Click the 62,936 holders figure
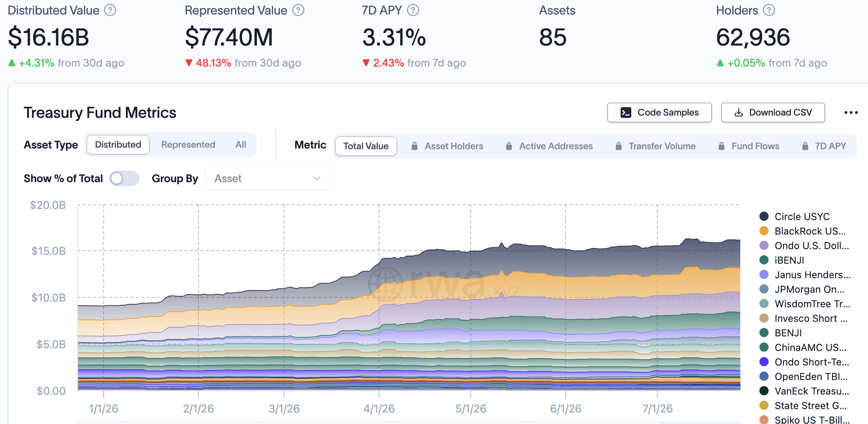This screenshot has height=424, width=868. point(753,38)
